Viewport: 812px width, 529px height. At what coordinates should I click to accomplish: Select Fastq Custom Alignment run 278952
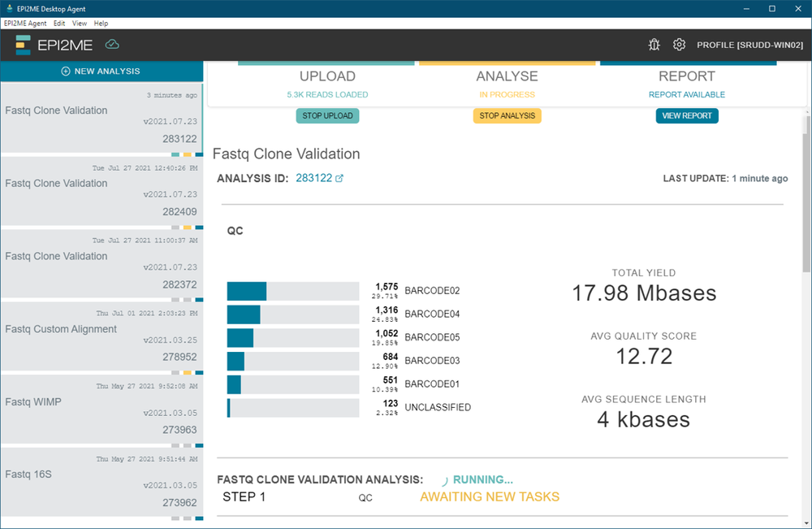point(101,336)
